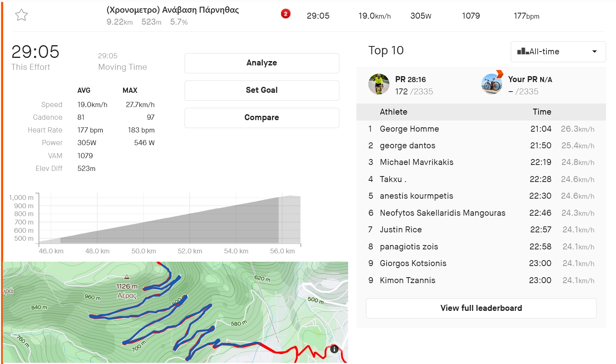
Task: Click the Aeras mountain peak marker
Action: click(x=127, y=277)
